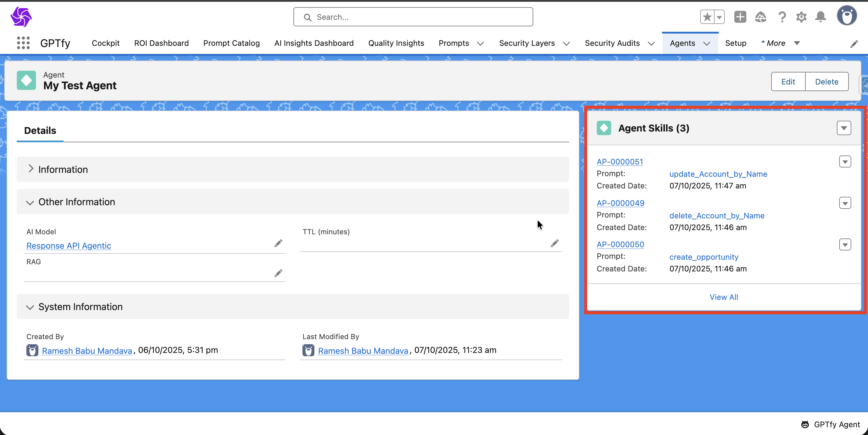Open AP-0000051 row action dropdown
The image size is (868, 435).
(x=845, y=162)
